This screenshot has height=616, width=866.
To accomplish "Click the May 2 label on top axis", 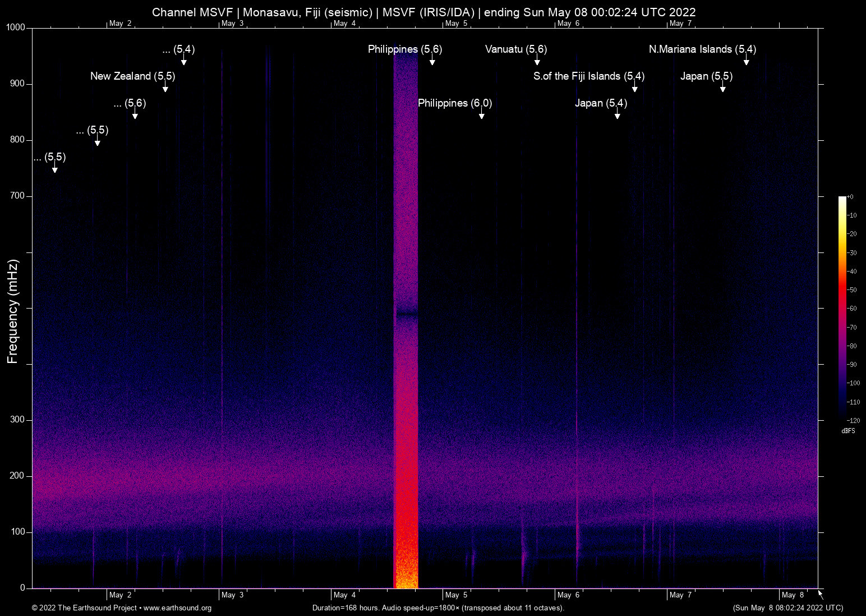I will tap(121, 24).
